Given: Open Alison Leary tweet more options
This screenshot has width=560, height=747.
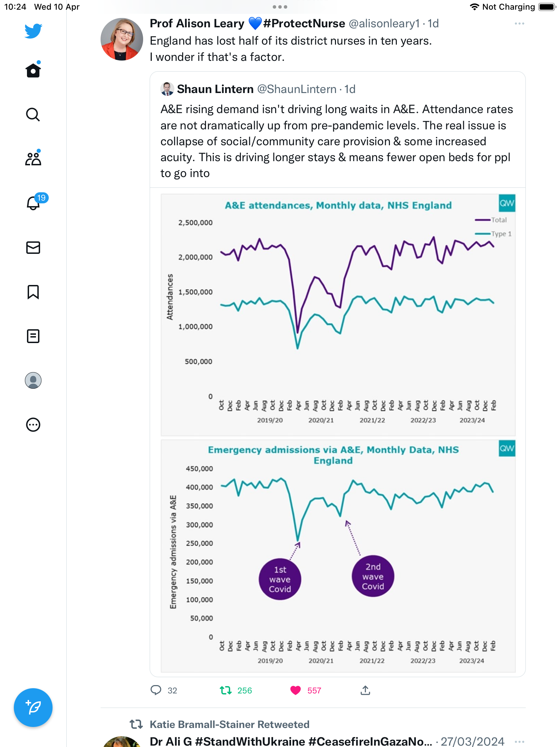Looking at the screenshot, I should coord(519,24).
